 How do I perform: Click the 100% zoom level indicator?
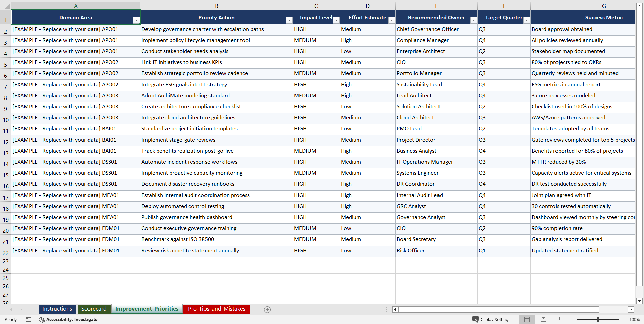[635, 319]
